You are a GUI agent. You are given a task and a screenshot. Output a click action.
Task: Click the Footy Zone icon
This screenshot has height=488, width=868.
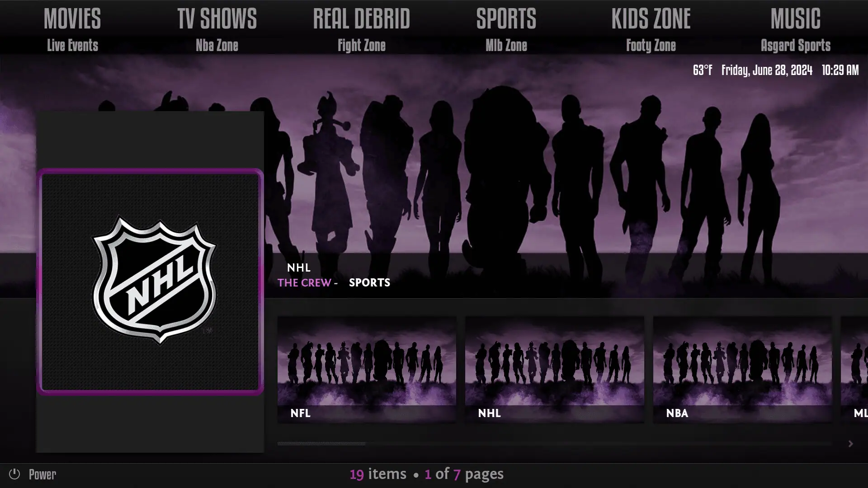point(651,45)
